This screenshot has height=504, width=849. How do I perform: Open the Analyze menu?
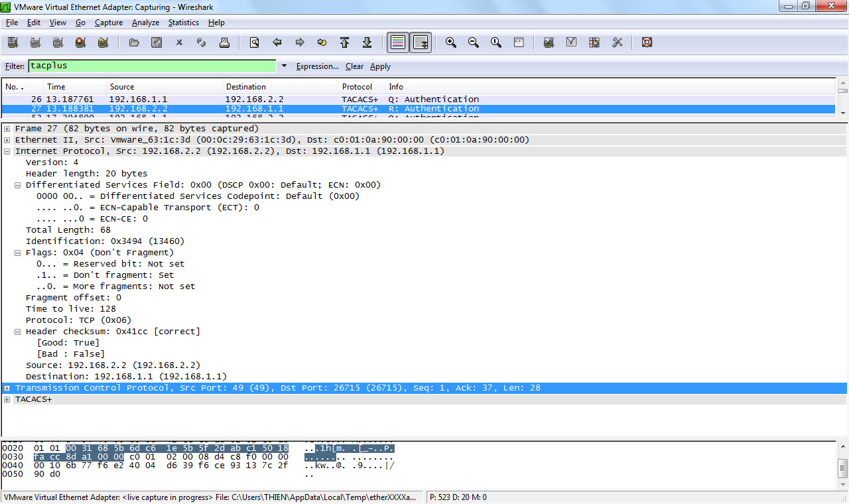point(145,23)
